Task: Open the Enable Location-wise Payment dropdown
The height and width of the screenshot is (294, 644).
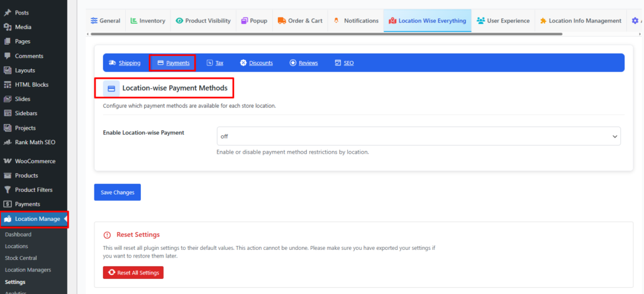Action: pyautogui.click(x=418, y=136)
